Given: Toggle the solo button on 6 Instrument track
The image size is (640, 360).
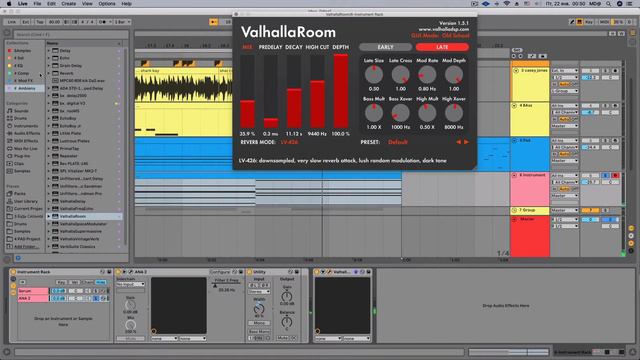Looking at the screenshot, I should [x=606, y=176].
